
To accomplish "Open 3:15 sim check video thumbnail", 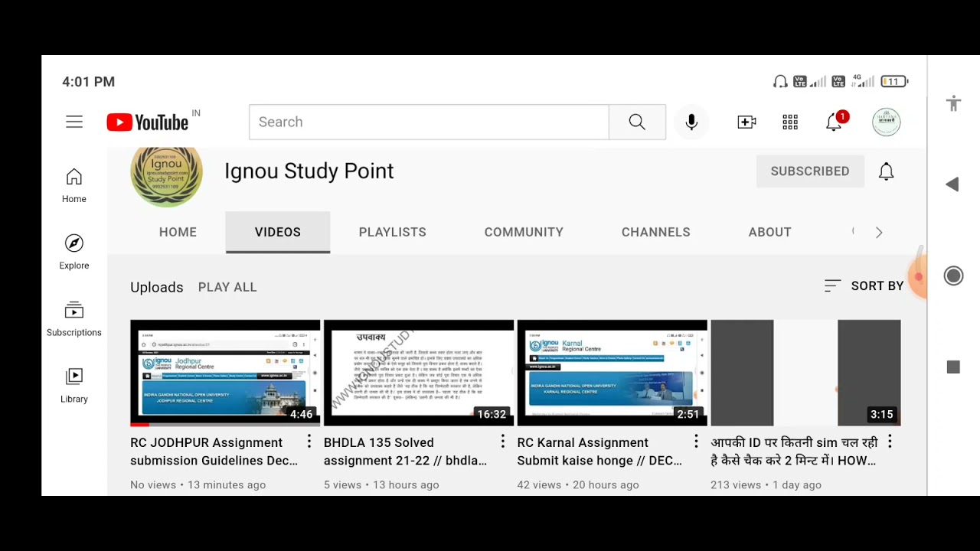I will 806,373.
